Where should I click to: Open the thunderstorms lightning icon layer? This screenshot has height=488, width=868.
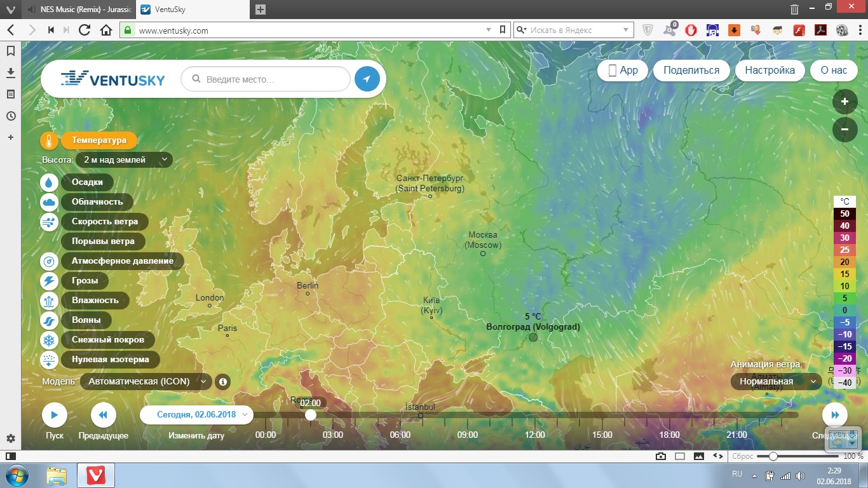pos(50,281)
